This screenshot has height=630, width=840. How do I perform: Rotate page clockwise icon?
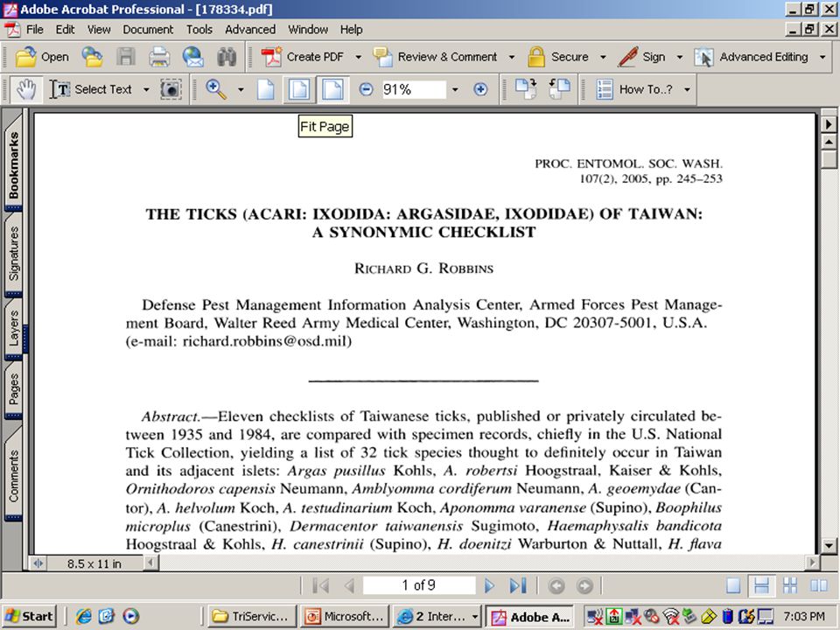point(526,89)
